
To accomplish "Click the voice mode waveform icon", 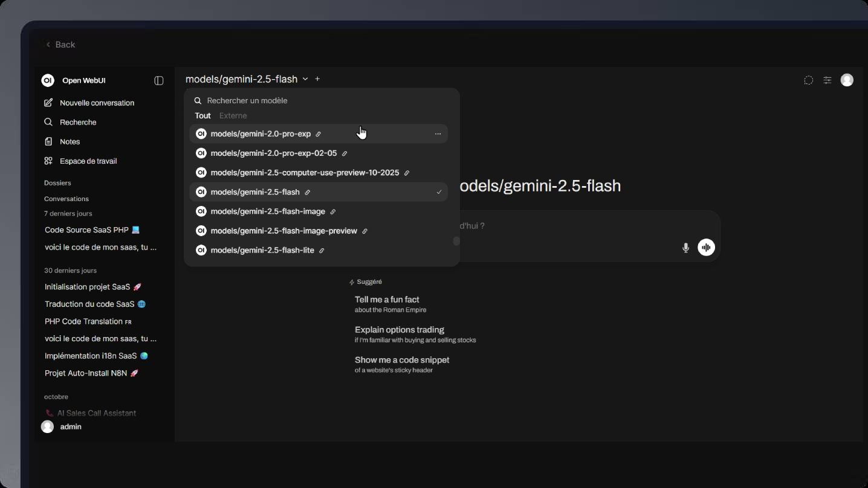I will (706, 248).
